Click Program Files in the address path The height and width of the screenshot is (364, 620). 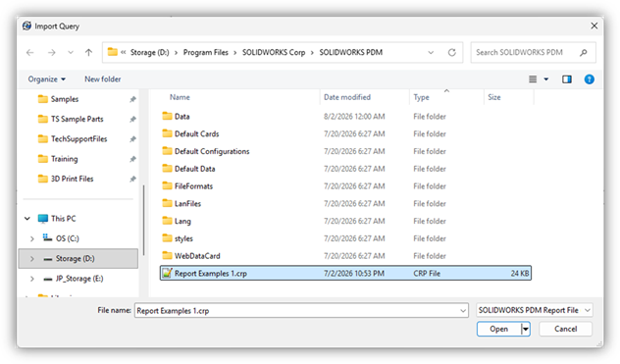point(206,52)
